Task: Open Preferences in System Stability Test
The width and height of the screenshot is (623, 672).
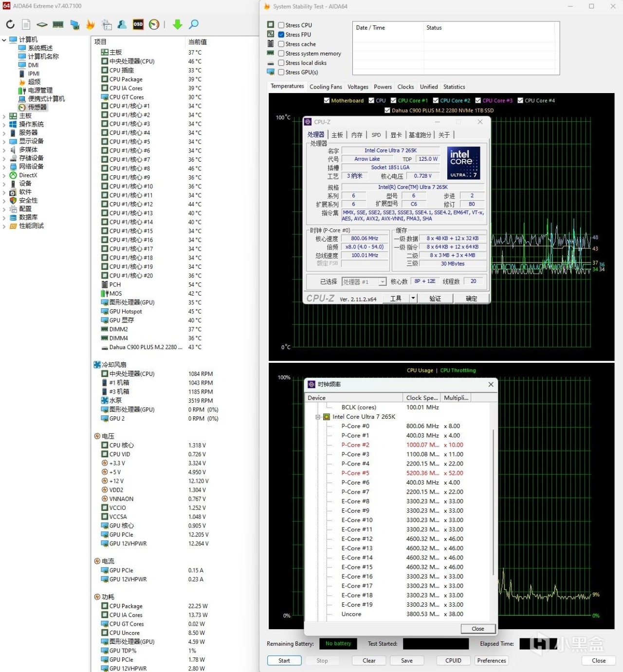Action: coord(492,661)
